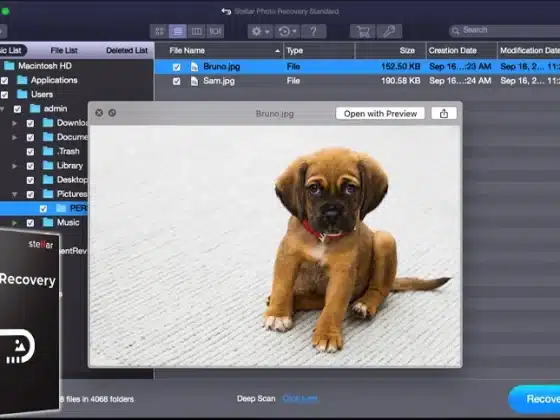The width and height of the screenshot is (560, 420).
Task: Click the .Trash folder icon
Action: [x=48, y=151]
